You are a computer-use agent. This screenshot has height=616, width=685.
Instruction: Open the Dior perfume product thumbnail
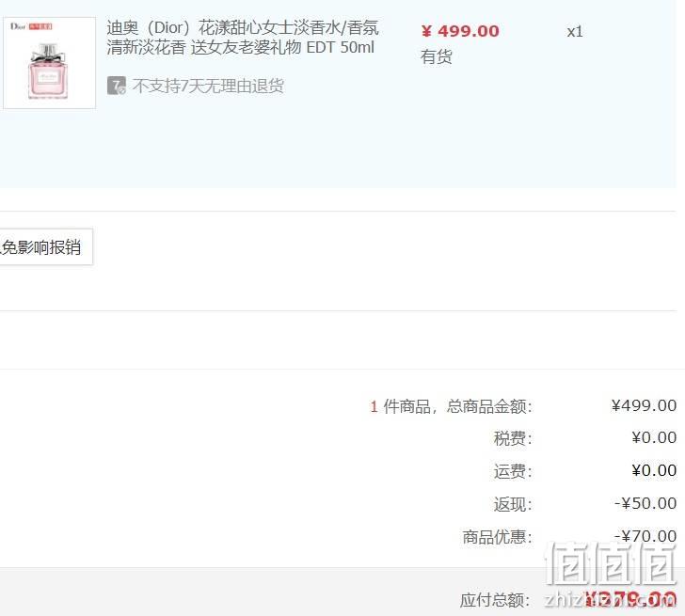coord(49,63)
